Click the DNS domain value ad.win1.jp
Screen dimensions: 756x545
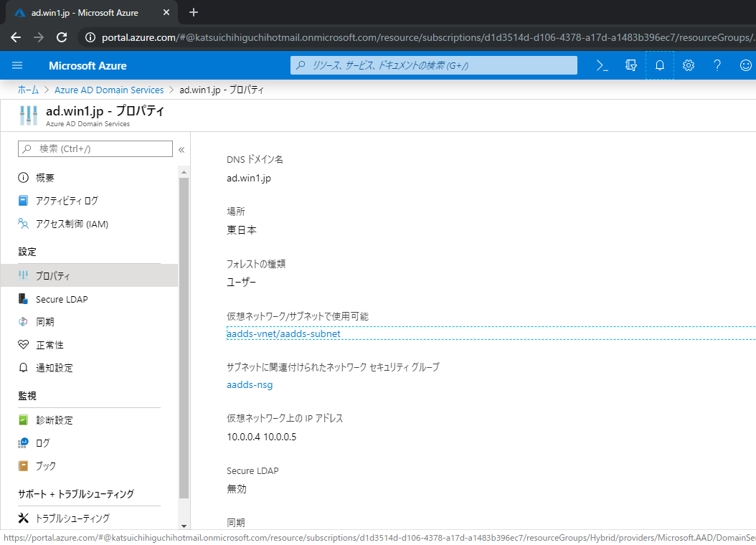click(x=249, y=178)
